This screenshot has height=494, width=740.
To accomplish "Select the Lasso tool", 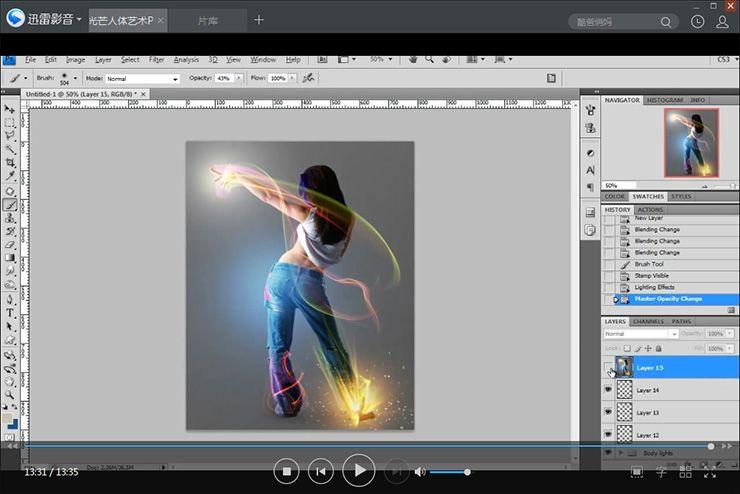I will (x=9, y=136).
